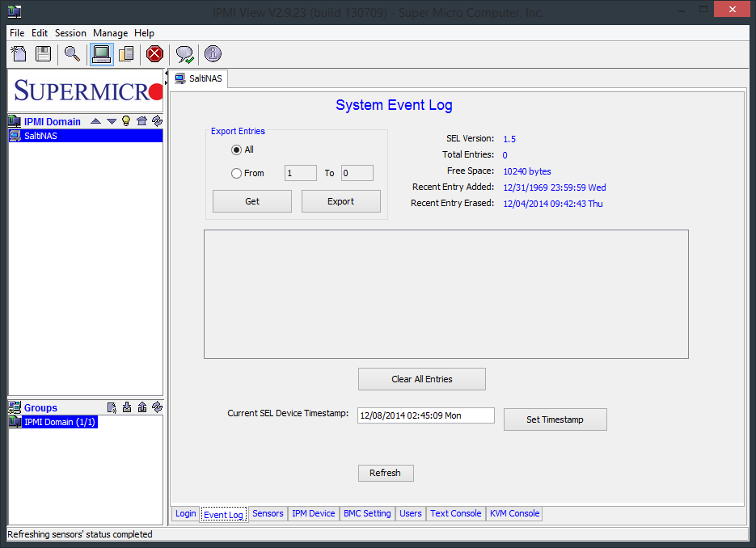The width and height of the screenshot is (756, 548).
Task: Click the Free Space value 10240 bytes
Action: [527, 171]
